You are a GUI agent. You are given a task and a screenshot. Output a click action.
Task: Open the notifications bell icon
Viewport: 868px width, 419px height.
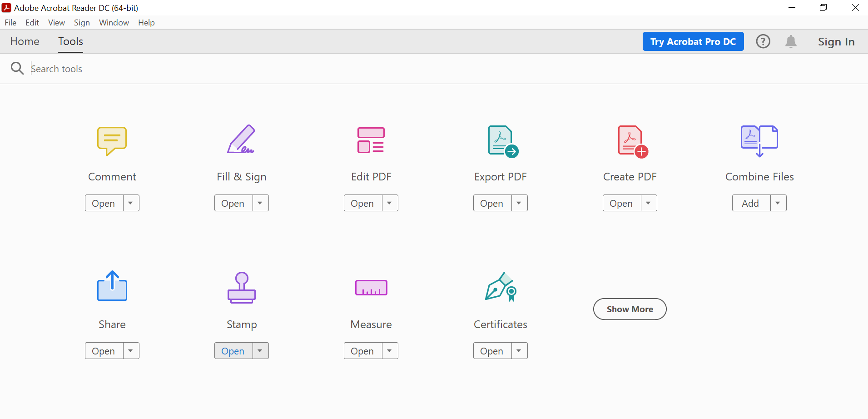(790, 41)
